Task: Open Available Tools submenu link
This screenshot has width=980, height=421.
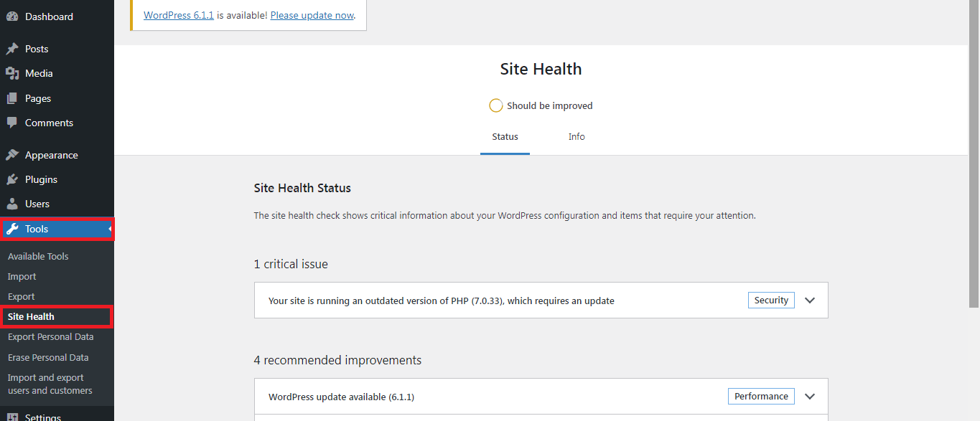Action: pos(38,256)
